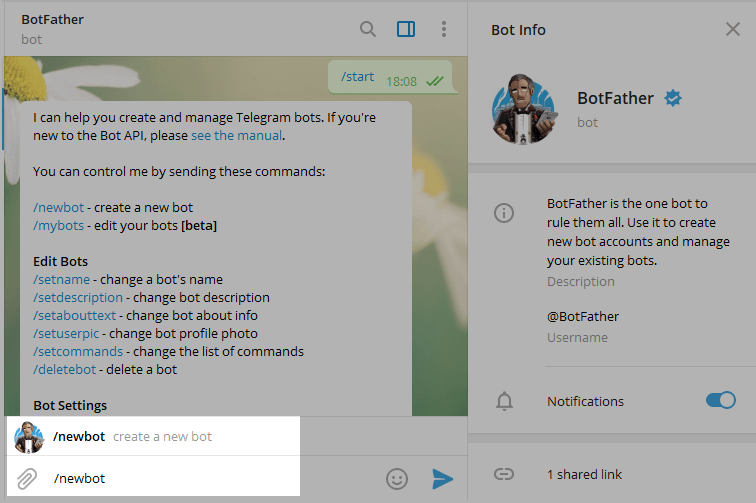This screenshot has height=503, width=756.
Task: Click the BotFather avatar in Bot Info
Action: pyautogui.click(x=523, y=110)
